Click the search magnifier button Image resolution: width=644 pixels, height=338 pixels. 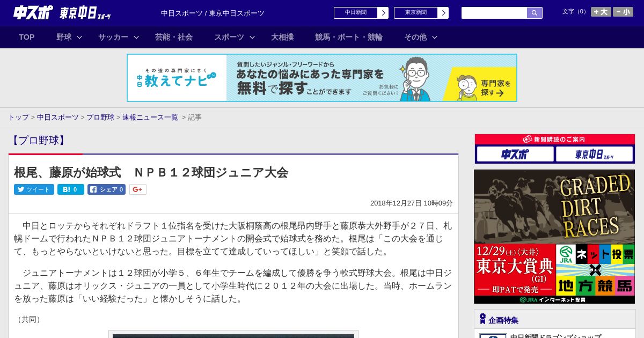[x=535, y=13]
